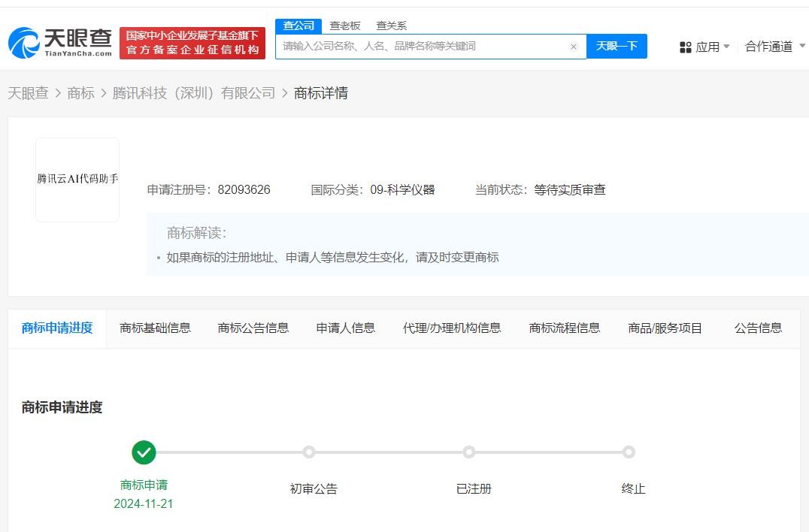
Task: Focus the company name search input field
Action: pos(421,47)
